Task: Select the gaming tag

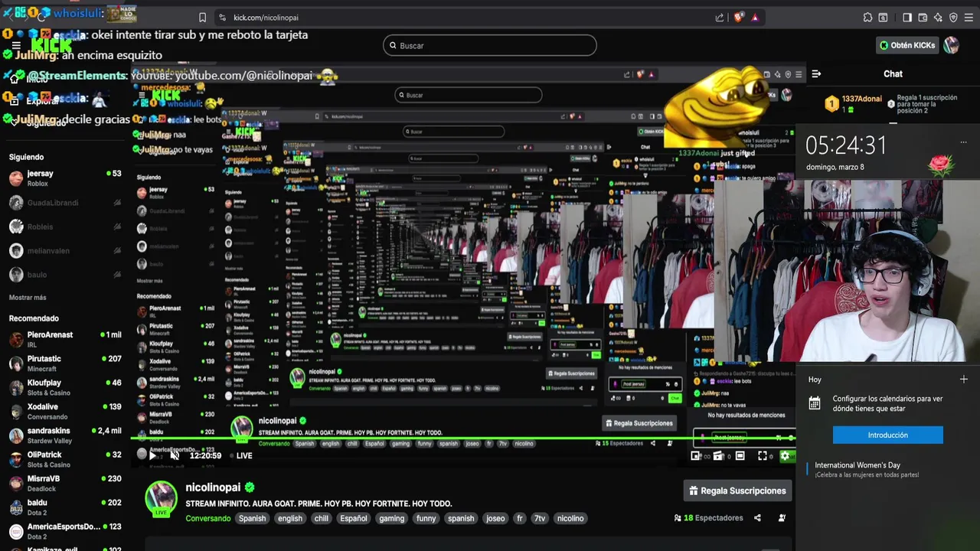Action: pyautogui.click(x=391, y=518)
